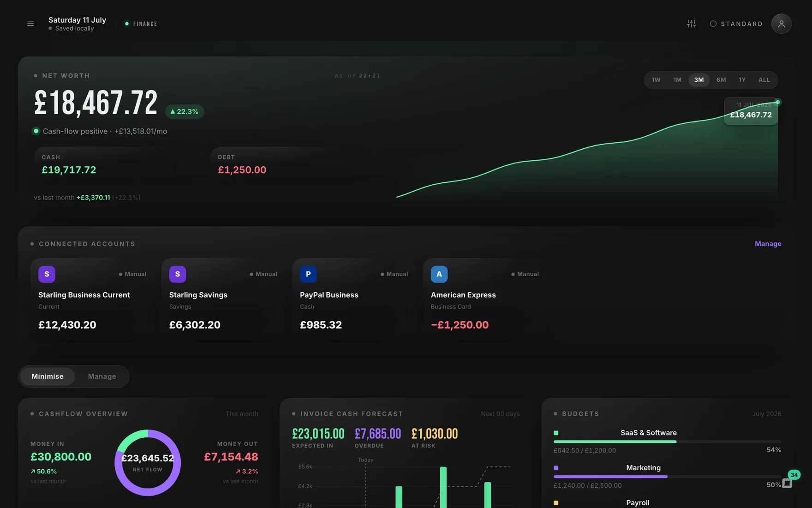Toggle the STANDARD mode switch

click(x=736, y=24)
